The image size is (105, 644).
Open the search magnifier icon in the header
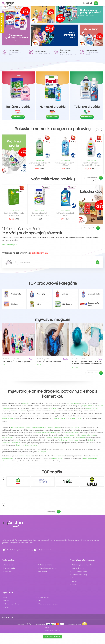click(84, 3)
